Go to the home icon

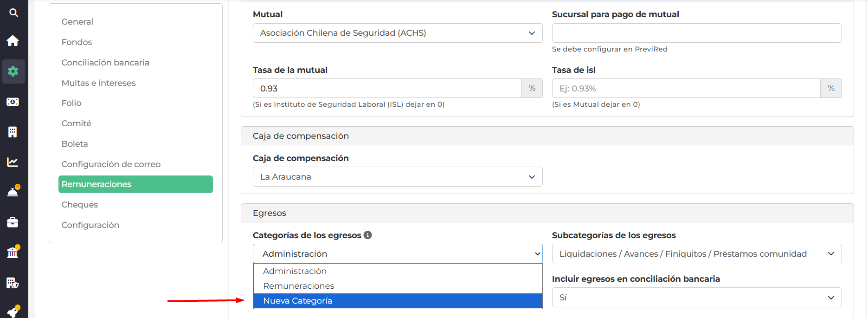click(x=13, y=41)
